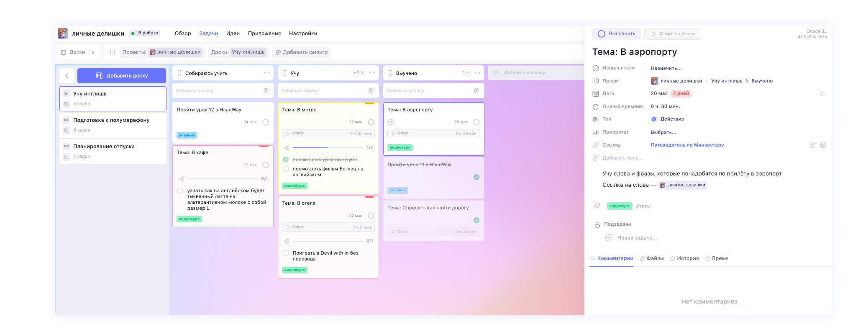The width and height of the screenshot is (868, 335).
Task: Expand the Доски dropdown chevron
Action: [x=93, y=52]
